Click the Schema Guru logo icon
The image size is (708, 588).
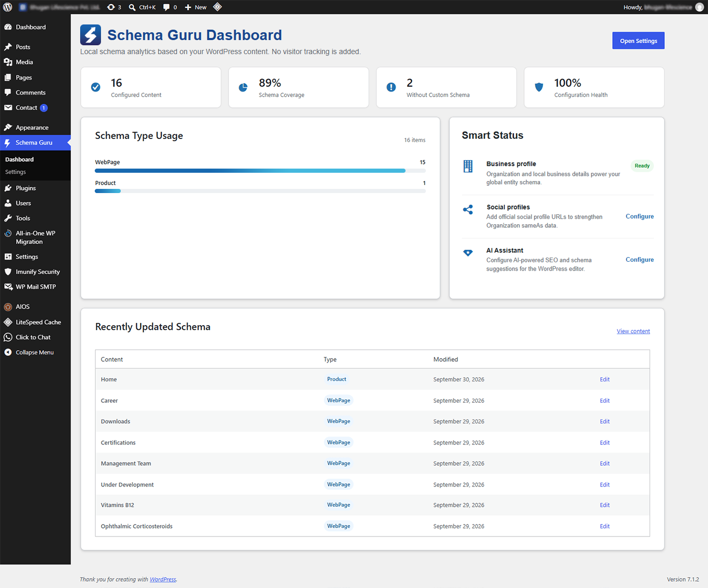(x=91, y=35)
